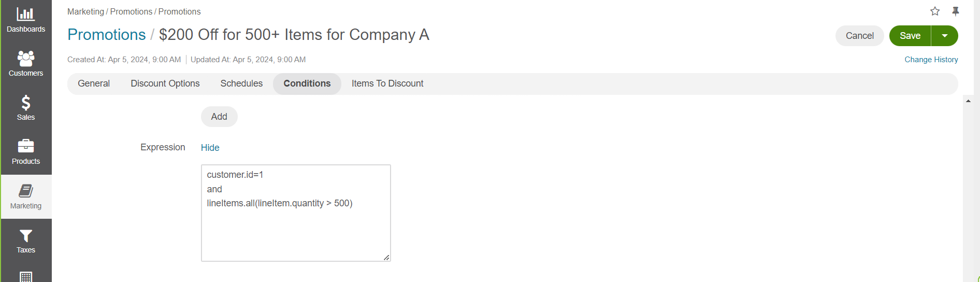Open the Customers sidebar menu

[26, 64]
